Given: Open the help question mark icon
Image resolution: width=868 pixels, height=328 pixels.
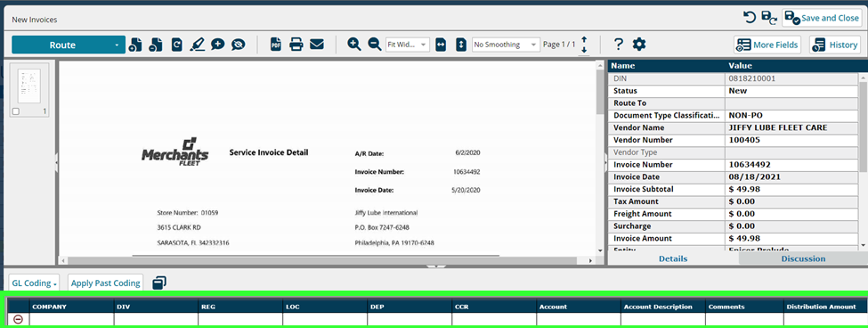Looking at the screenshot, I should click(619, 45).
